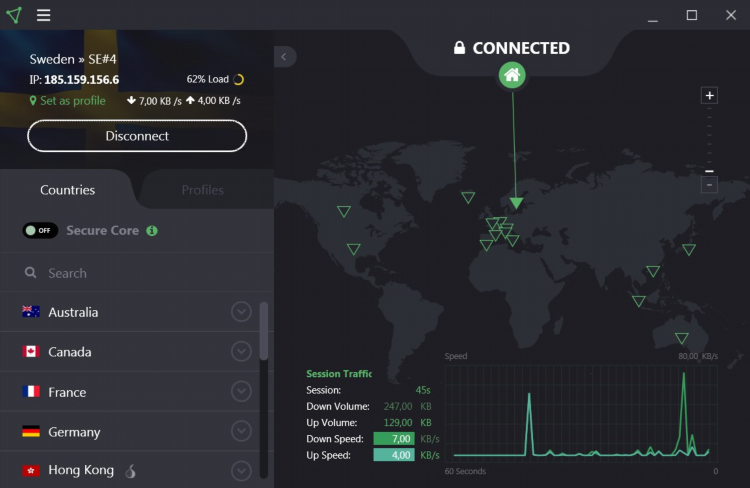Viewport: 750px width, 488px height.
Task: Select the Sweden server marker on map
Action: point(516,203)
